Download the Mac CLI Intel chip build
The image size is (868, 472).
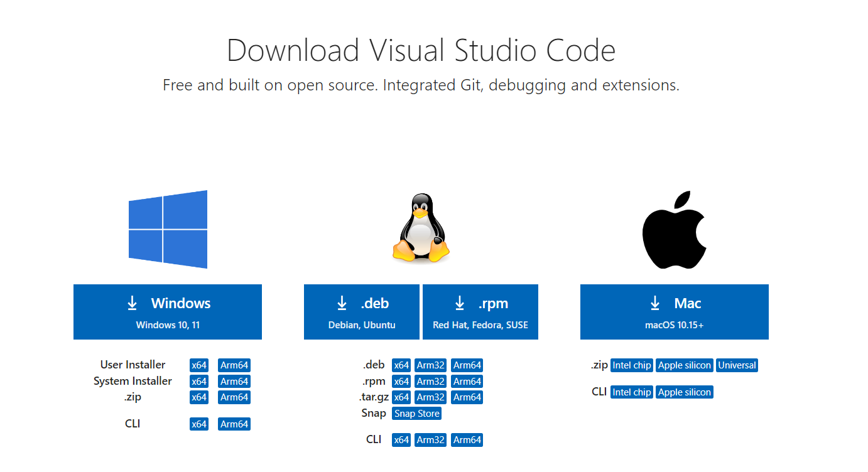click(632, 392)
